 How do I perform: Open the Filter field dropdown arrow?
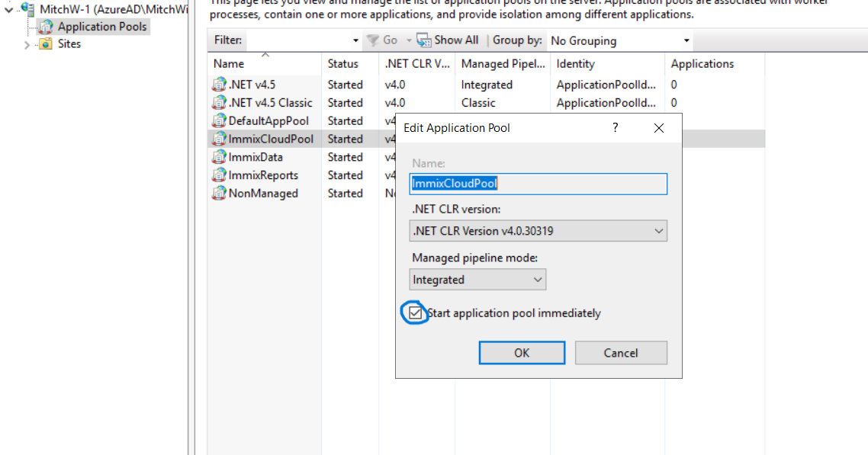tap(355, 40)
